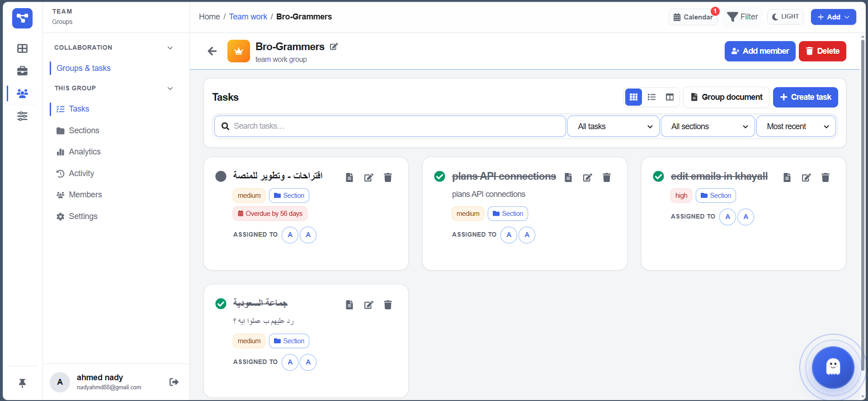
Task: Edit the plans API connections task
Action: tap(587, 177)
